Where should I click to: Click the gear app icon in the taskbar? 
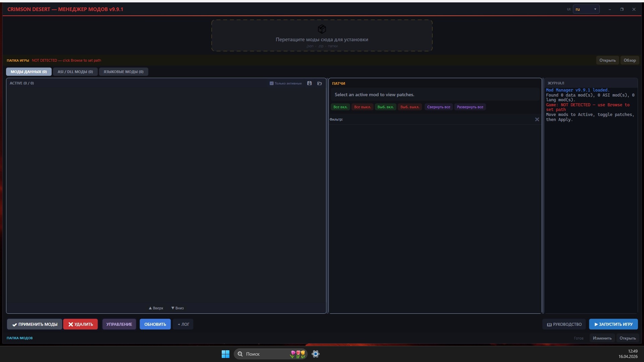(316, 354)
